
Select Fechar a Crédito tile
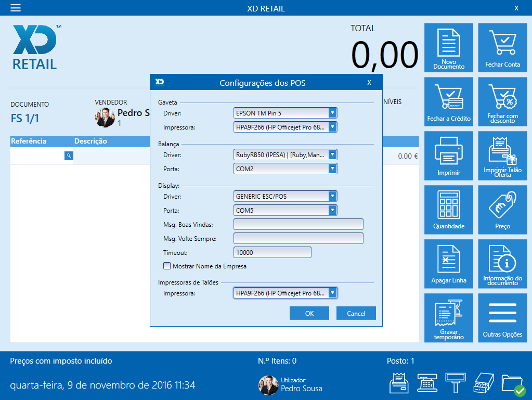[x=448, y=101]
